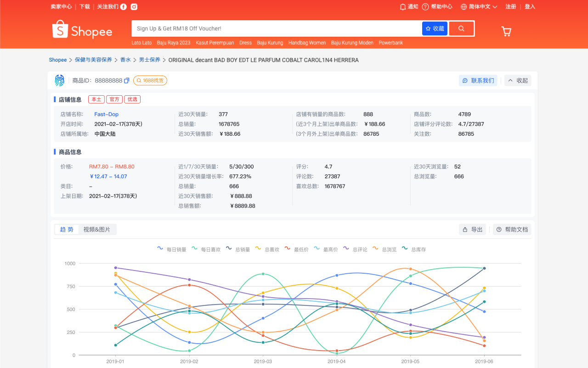
Task: Open the Fast-Dop shop link
Action: click(107, 114)
